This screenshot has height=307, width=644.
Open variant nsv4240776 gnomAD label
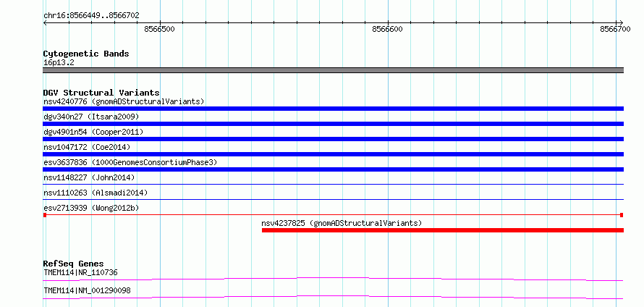(x=124, y=101)
